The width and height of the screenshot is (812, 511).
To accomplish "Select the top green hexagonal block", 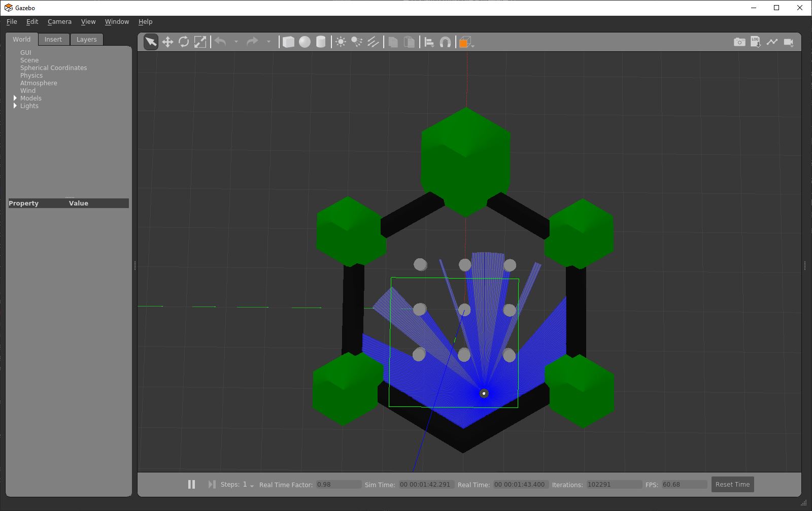I will (x=465, y=161).
